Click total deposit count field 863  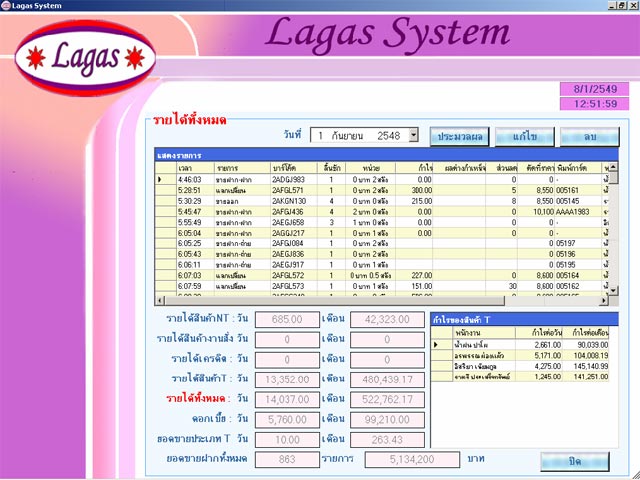(x=287, y=459)
